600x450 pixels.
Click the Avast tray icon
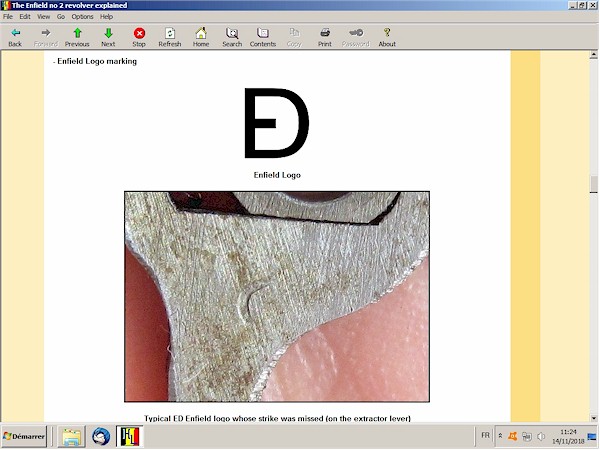point(513,436)
